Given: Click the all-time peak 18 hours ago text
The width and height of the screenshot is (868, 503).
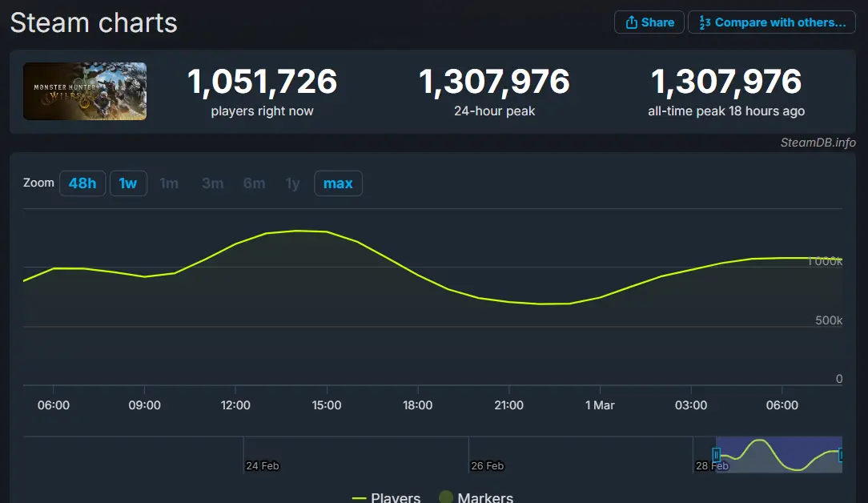Looking at the screenshot, I should 726,111.
